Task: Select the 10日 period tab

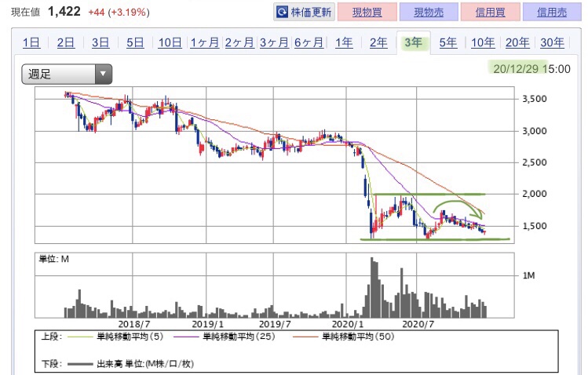Action: pyautogui.click(x=170, y=42)
